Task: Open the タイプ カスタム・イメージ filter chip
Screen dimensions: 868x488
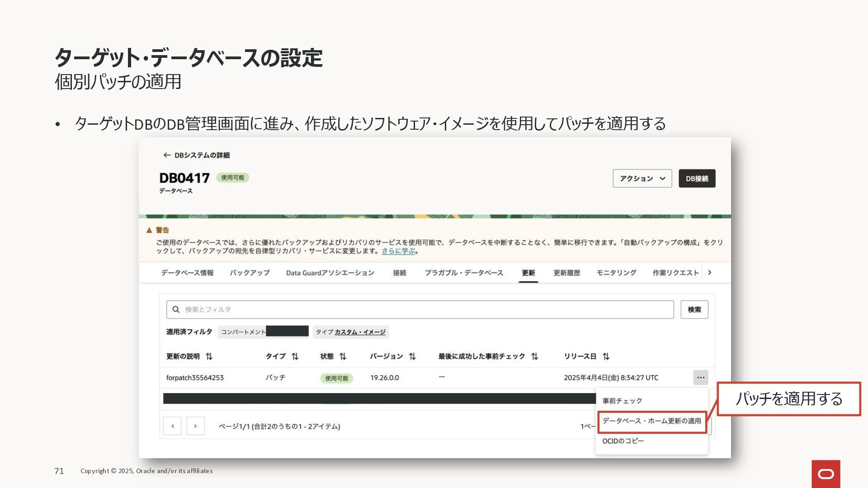Action: 350,332
